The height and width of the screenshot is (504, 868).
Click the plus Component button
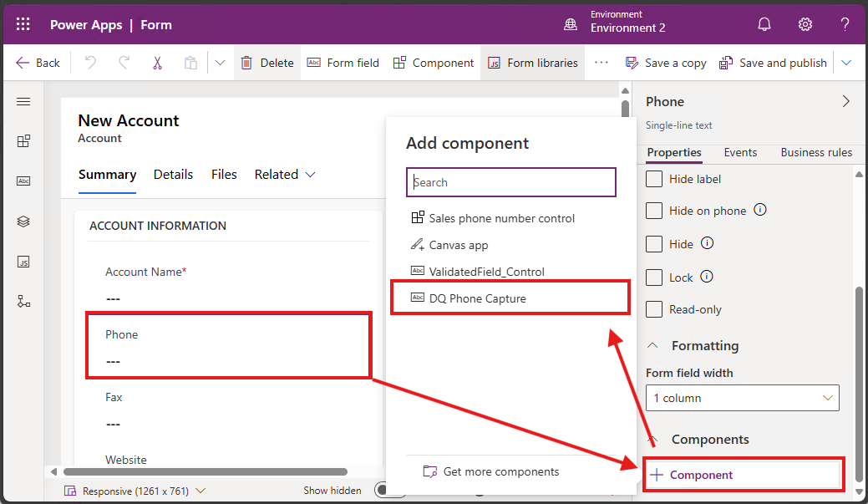click(743, 475)
